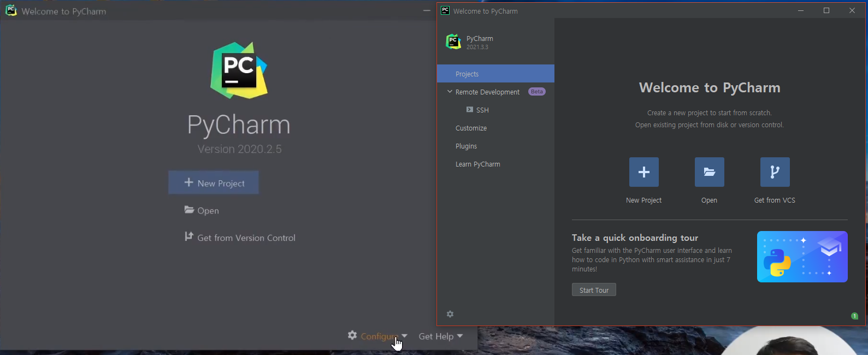The height and width of the screenshot is (355, 868).
Task: Click Take a quick onboarding tour heading
Action: coord(635,238)
